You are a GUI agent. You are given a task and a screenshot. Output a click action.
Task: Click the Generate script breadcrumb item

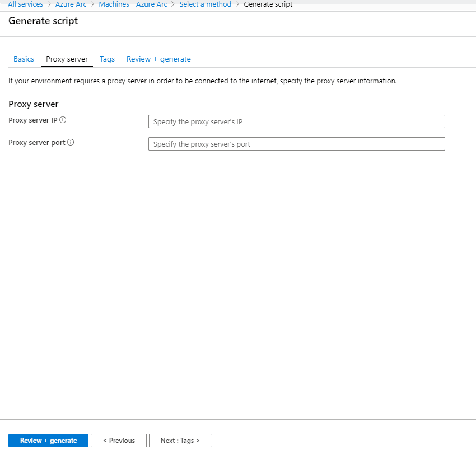[x=268, y=4]
